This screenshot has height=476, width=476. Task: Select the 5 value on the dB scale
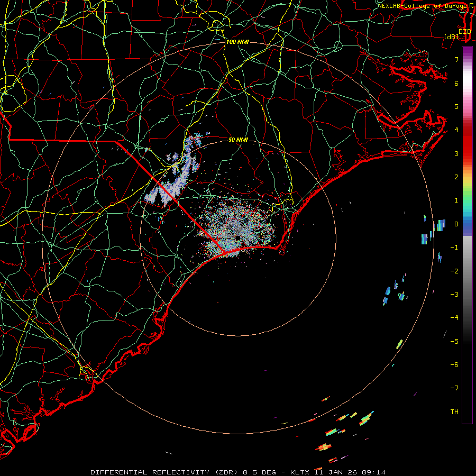pyautogui.click(x=456, y=106)
